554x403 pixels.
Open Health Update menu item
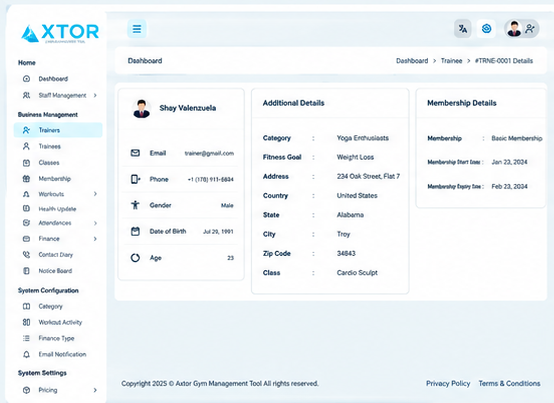(x=58, y=209)
